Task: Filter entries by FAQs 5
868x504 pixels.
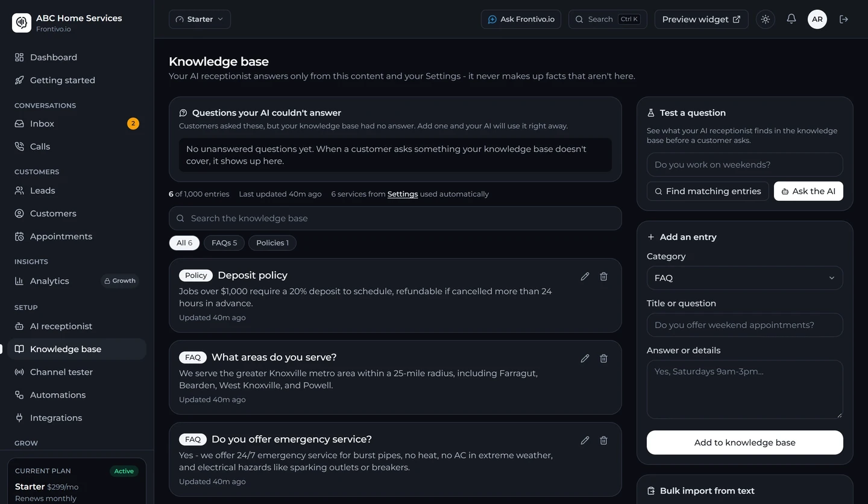Action: [x=224, y=243]
